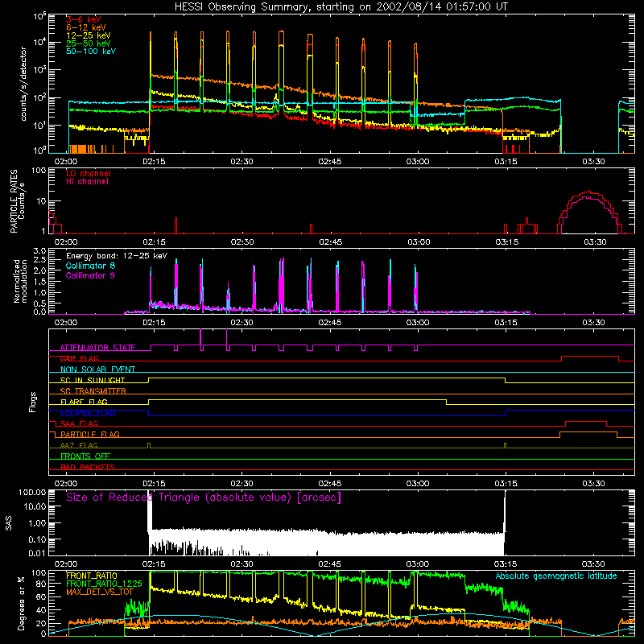Select the 3.0 tick on the modulation axis
Image resolution: width=644 pixels, height=644 pixels.
click(39, 251)
